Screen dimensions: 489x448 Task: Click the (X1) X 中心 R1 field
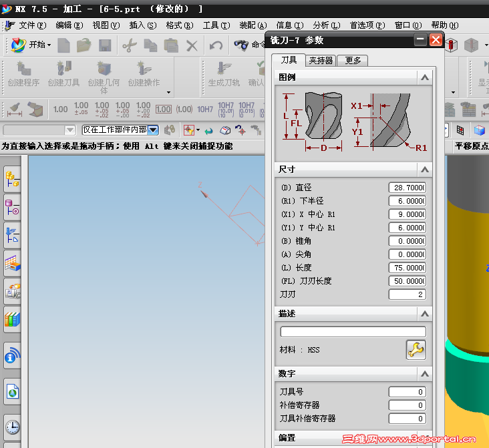coord(407,214)
